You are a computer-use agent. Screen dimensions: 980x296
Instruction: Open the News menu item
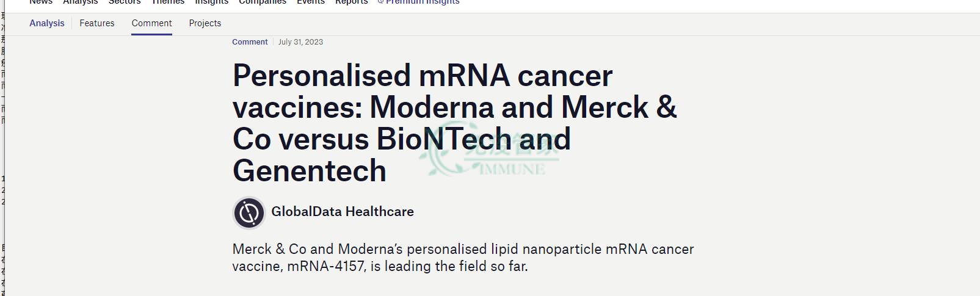41,2
